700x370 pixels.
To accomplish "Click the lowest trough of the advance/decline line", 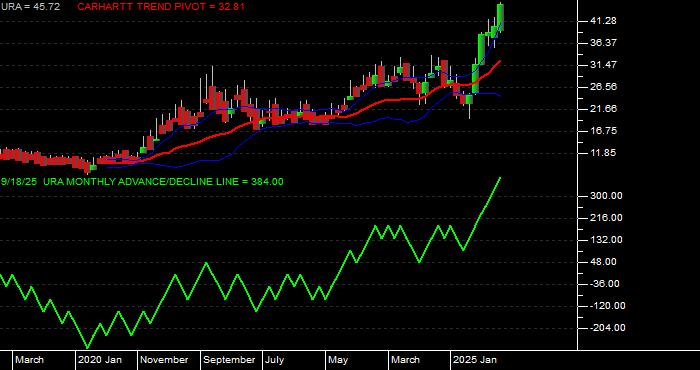I will tap(88, 347).
